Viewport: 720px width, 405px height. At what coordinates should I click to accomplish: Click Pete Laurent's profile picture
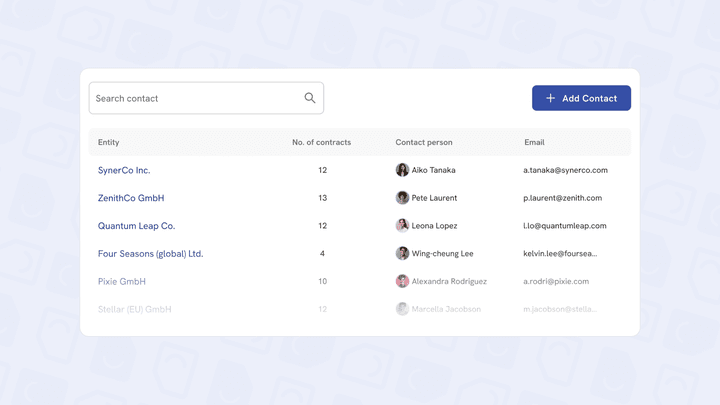tap(402, 198)
